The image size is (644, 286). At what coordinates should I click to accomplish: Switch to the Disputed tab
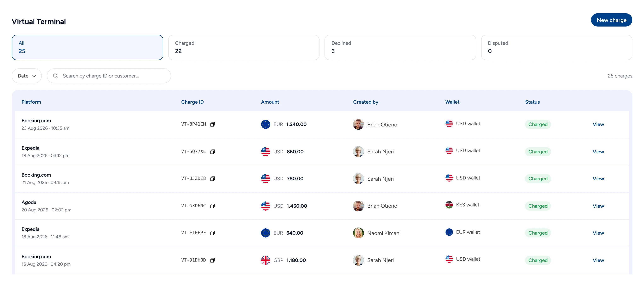(x=557, y=47)
